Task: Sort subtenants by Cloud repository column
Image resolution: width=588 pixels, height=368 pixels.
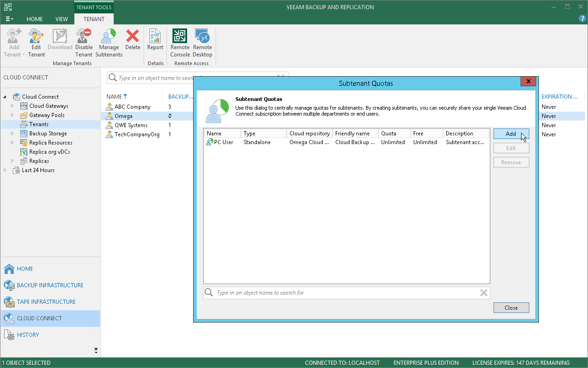Action: 310,134
